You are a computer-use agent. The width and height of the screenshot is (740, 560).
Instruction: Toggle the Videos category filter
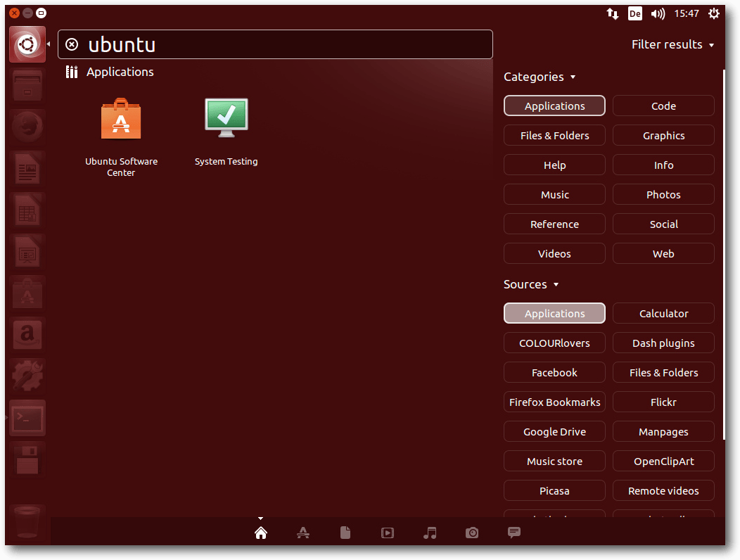[554, 253]
